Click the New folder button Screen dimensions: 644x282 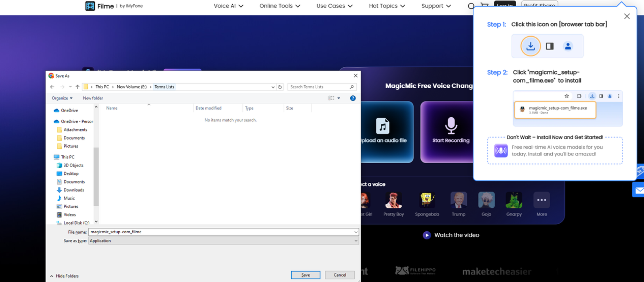pos(93,98)
